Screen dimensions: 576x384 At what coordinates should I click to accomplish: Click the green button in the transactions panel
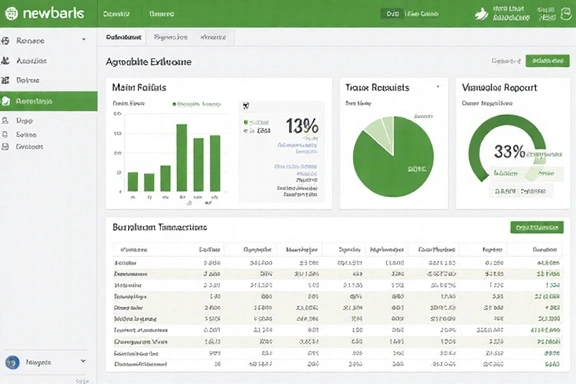click(x=537, y=227)
